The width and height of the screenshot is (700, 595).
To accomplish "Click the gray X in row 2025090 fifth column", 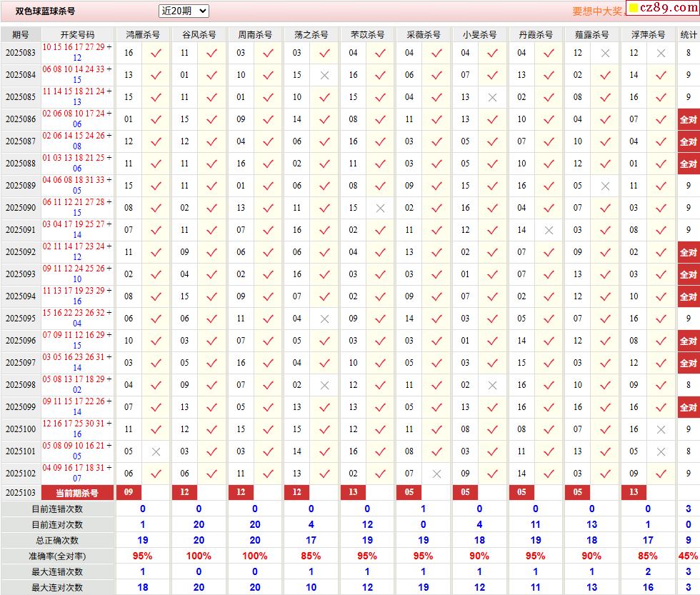I will coord(380,208).
